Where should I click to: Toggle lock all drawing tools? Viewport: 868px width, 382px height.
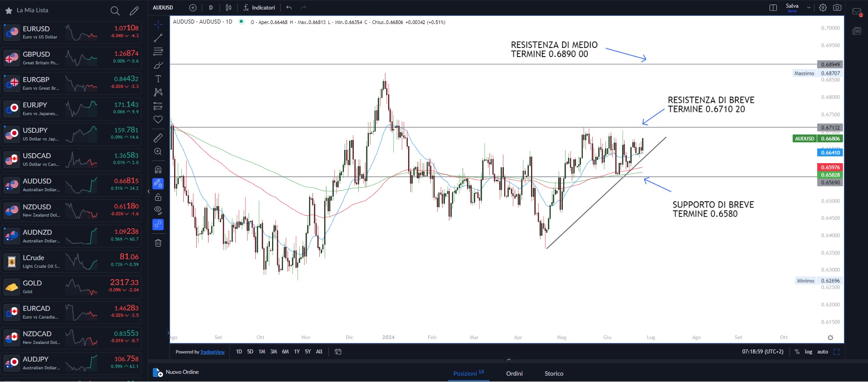tap(158, 197)
